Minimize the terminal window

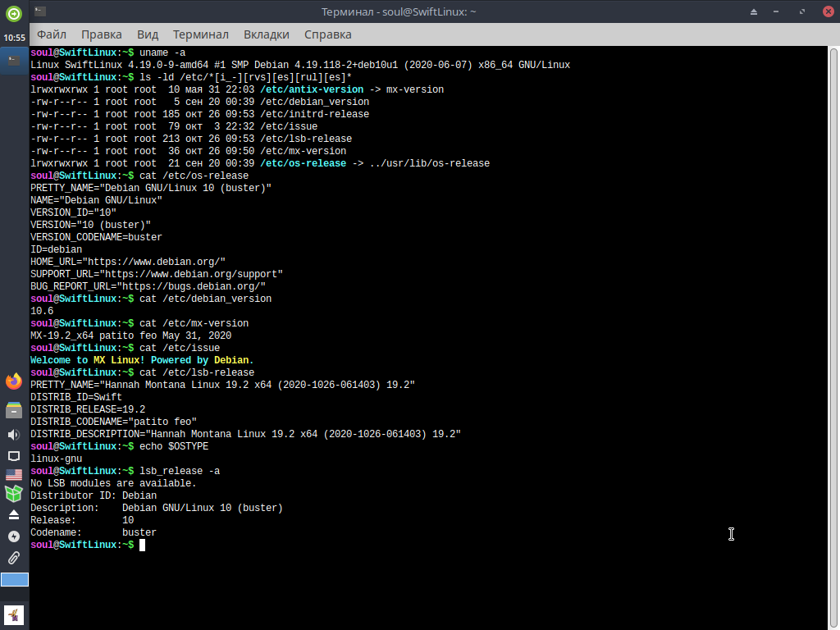point(776,11)
